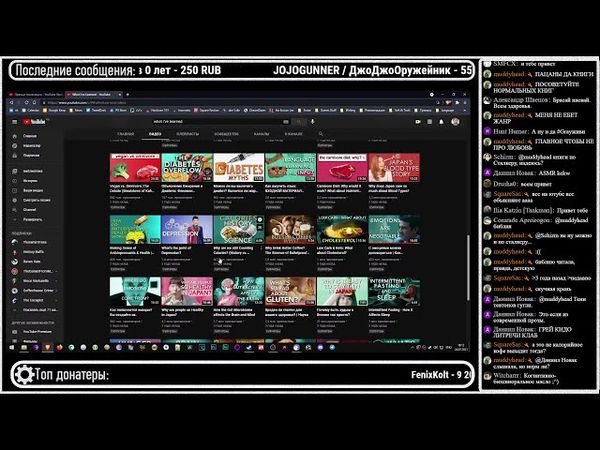Open the YouTube apps grid
Screen dimensions: 600x450
point(429,122)
